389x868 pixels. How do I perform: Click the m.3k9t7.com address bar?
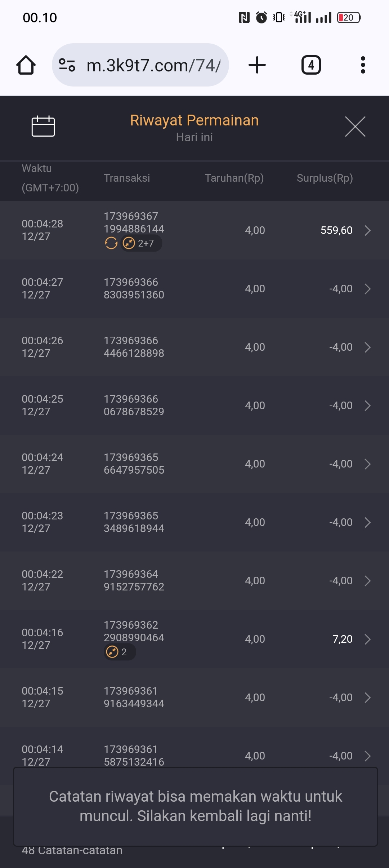pos(153,65)
